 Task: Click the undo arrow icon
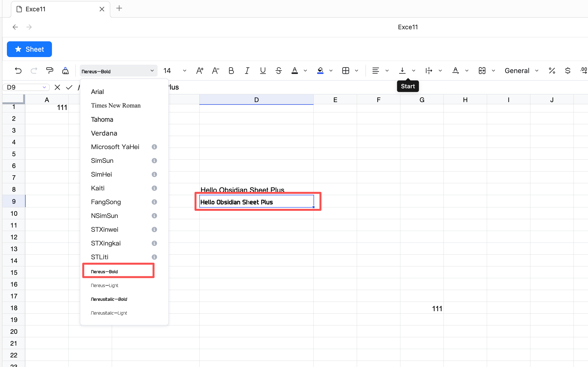coord(18,71)
